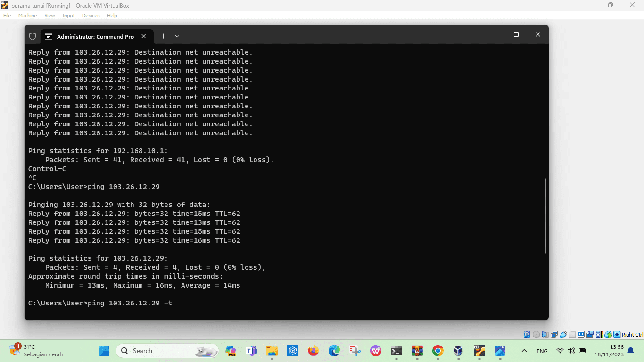Click "Sent = 4, Received = 4" line
The height and width of the screenshot is (362, 644).
(x=156, y=267)
